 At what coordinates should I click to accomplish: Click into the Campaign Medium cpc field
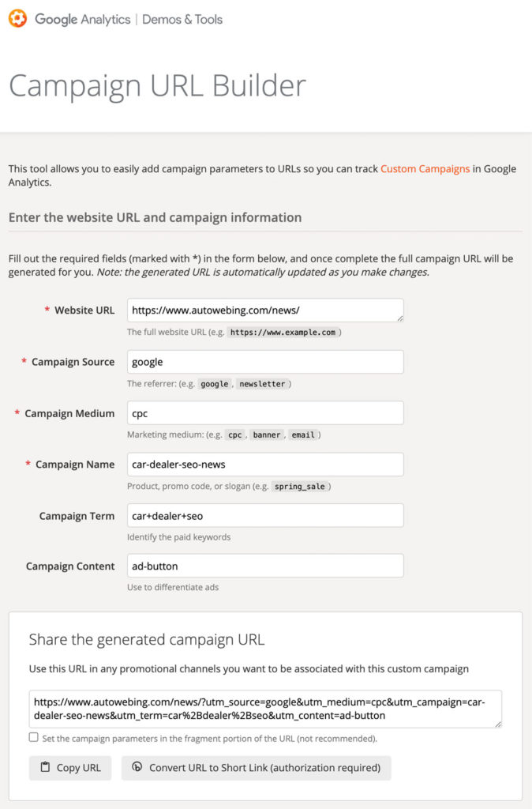pyautogui.click(x=265, y=413)
